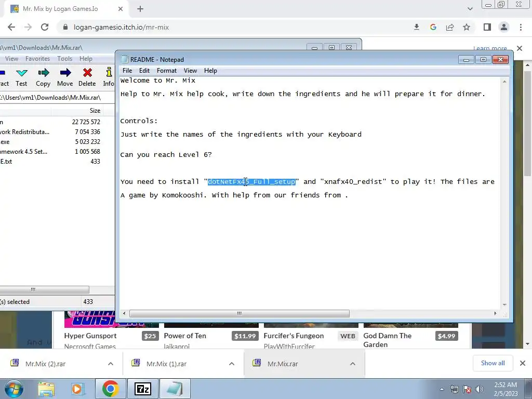Click taskbar clock showing 2:52 AM
The width and height of the screenshot is (532, 399).
click(x=506, y=389)
